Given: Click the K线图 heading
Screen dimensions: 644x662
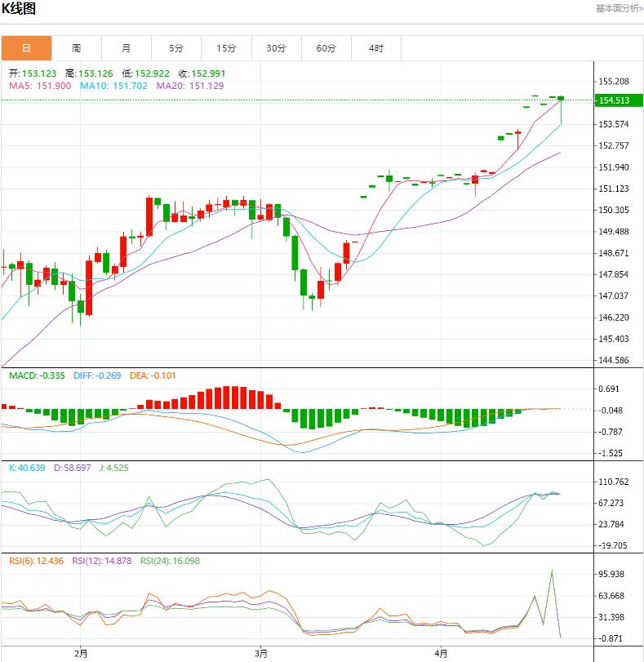Looking at the screenshot, I should 18,9.
